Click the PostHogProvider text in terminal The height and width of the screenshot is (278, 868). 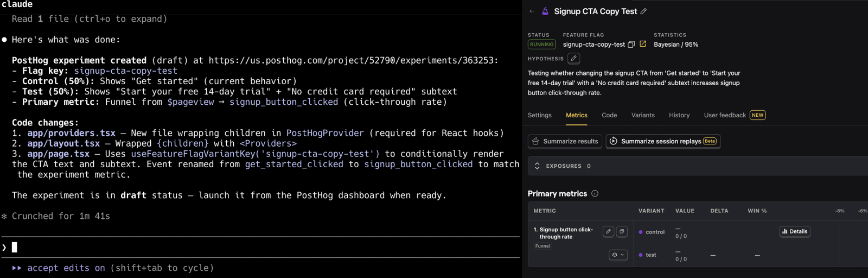pos(325,133)
